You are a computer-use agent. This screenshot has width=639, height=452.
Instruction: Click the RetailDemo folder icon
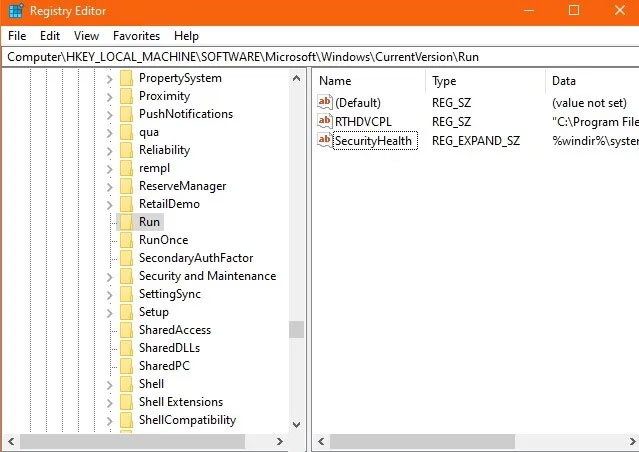click(126, 204)
